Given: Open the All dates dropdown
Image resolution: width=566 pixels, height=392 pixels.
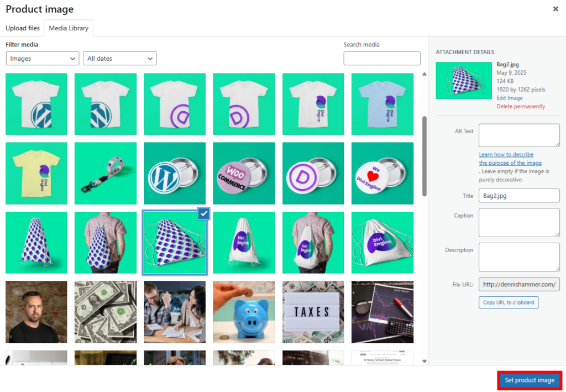Looking at the screenshot, I should click(119, 58).
